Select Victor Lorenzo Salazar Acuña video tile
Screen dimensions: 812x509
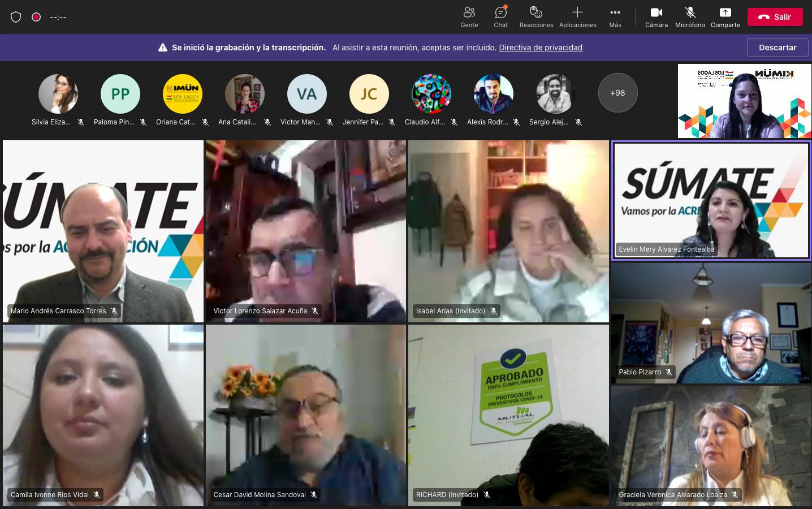(x=306, y=231)
